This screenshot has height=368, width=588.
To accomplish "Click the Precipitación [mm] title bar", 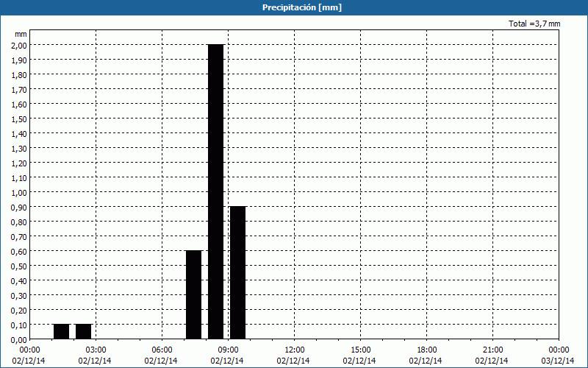I will [294, 7].
